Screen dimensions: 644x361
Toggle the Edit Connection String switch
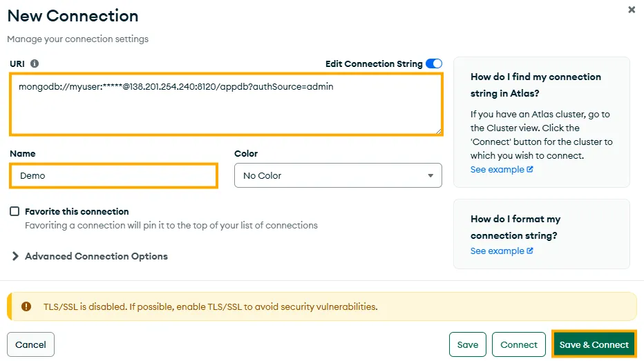point(434,64)
